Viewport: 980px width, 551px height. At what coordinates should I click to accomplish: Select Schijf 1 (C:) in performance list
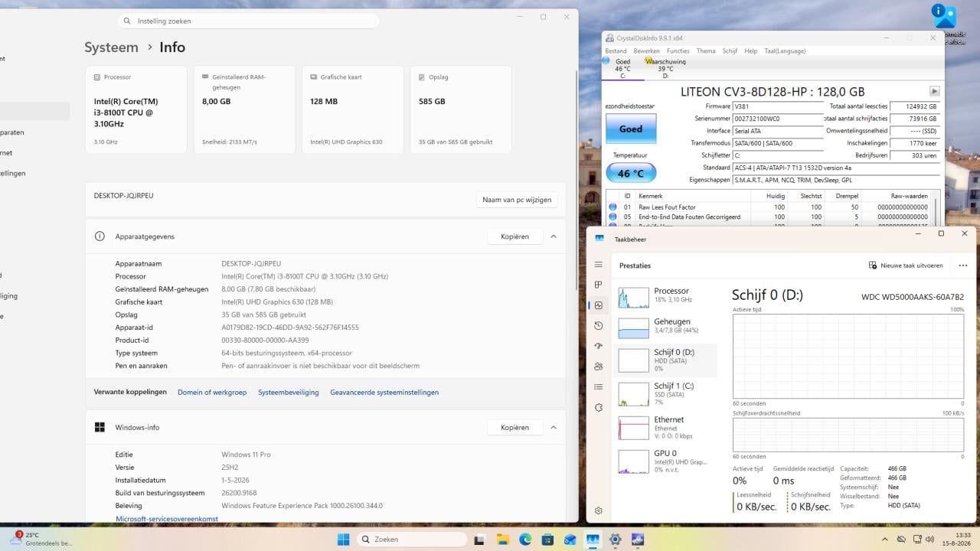click(666, 393)
